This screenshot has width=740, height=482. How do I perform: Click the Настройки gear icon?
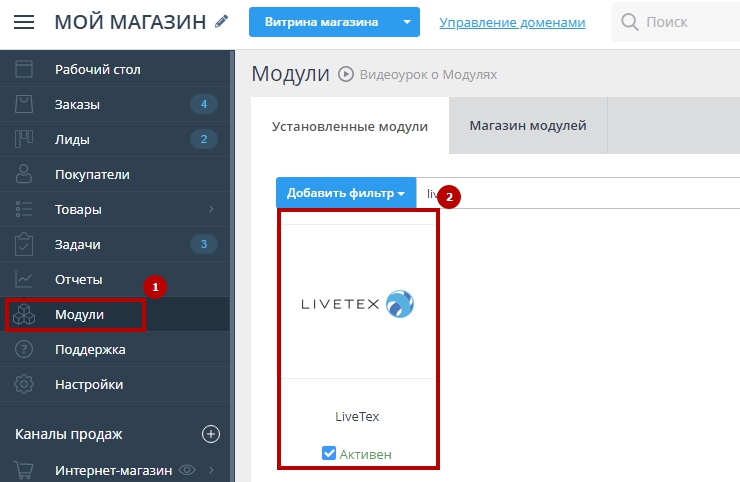click(24, 384)
